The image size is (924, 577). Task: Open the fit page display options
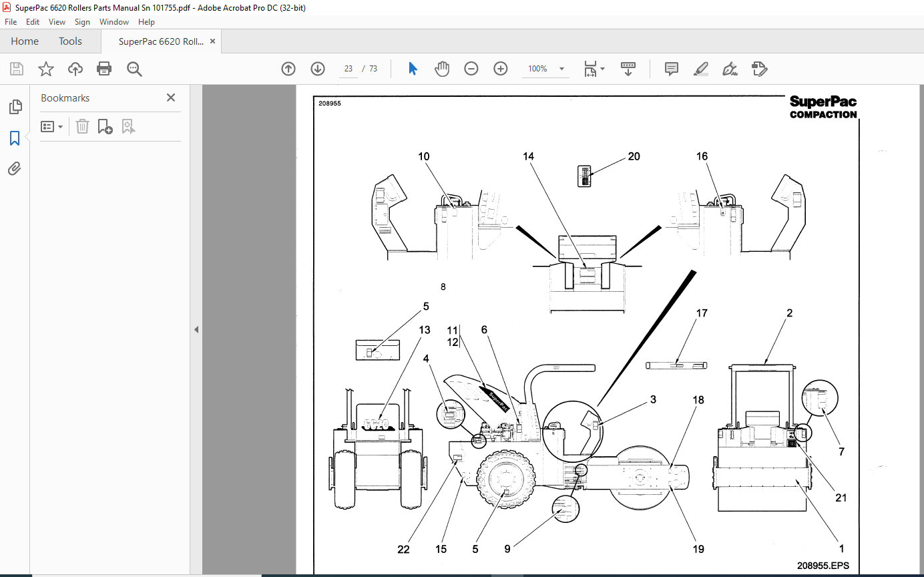(x=594, y=69)
